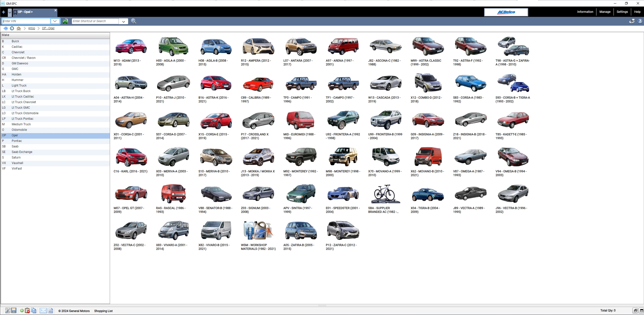Open the T98 - ASTRA-G + ZAFIRA-A thumbnail
The height and width of the screenshot is (315, 644).
click(x=513, y=46)
